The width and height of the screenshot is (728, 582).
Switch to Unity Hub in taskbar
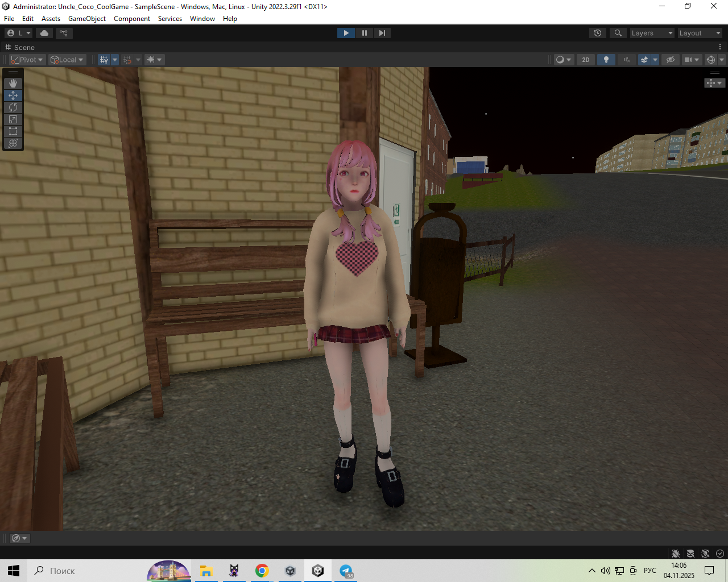[290, 571]
